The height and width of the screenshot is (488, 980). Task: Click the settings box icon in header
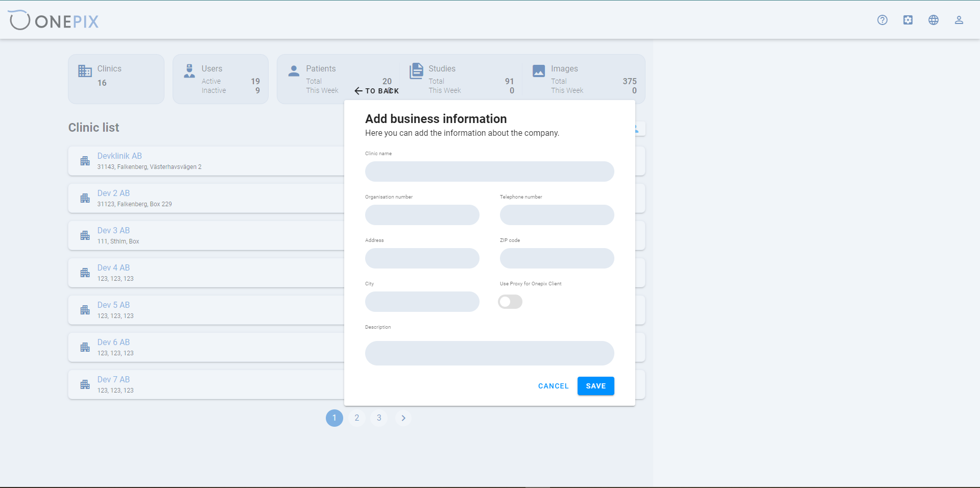[907, 20]
